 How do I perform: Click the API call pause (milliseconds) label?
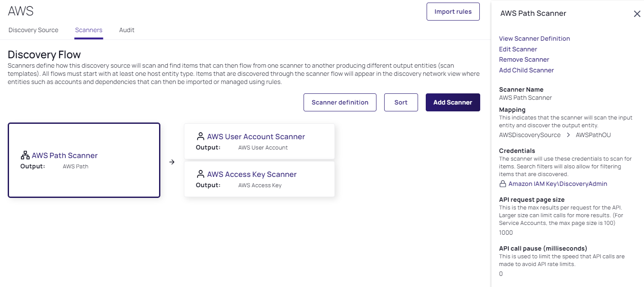pyautogui.click(x=543, y=248)
